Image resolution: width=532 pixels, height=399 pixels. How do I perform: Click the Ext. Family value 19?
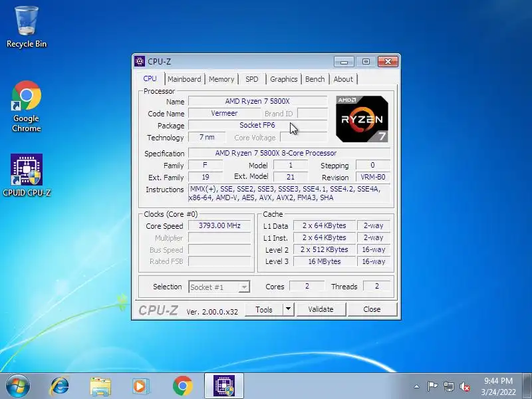(x=205, y=177)
